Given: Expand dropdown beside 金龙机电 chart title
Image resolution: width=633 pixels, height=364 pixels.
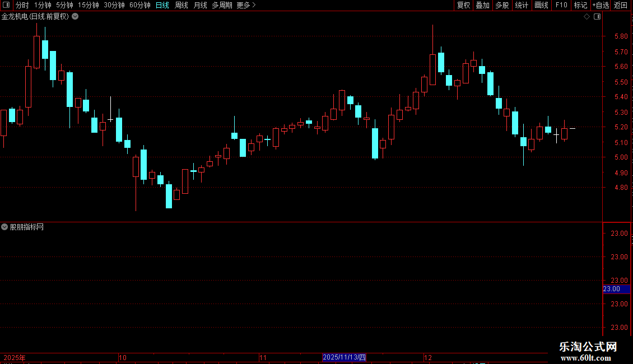Looking at the screenshot, I should pyautogui.click(x=75, y=17).
